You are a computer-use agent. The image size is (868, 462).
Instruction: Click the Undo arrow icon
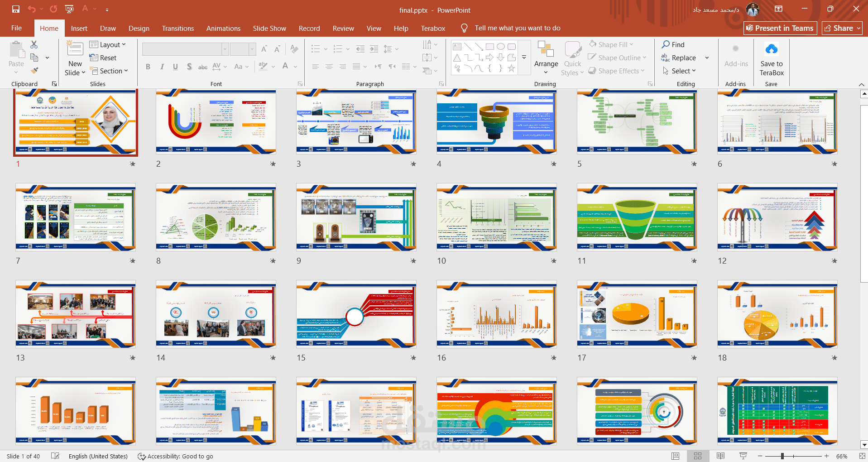coord(32,9)
